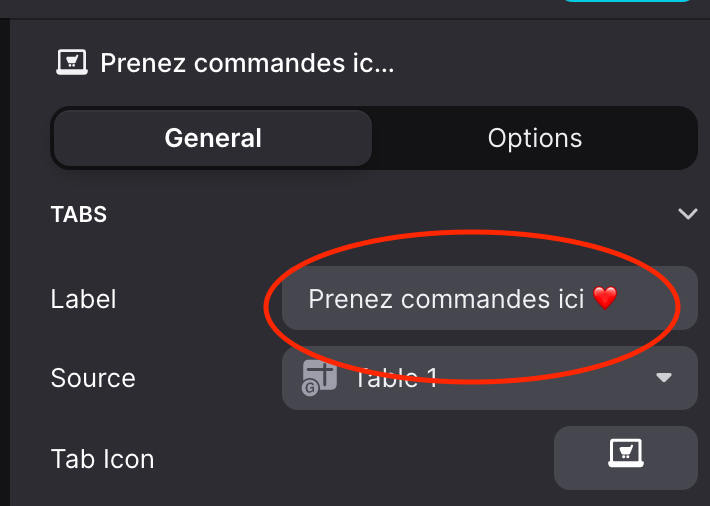Viewport: 710px width, 506px height.
Task: Click the dark strip along the left edge
Action: pos(5,262)
